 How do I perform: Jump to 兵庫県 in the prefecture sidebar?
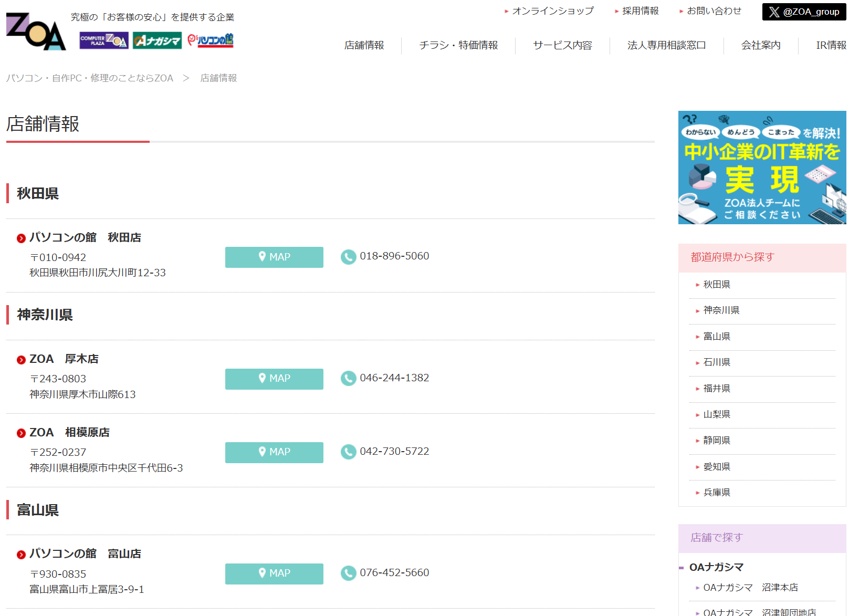point(717,493)
